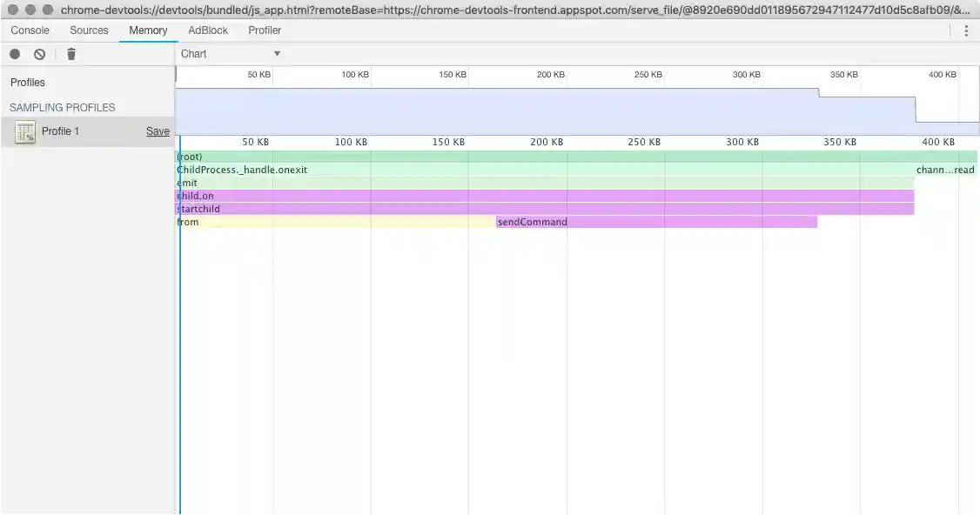The height and width of the screenshot is (515, 980).
Task: Click the Chart dropdown arrow
Action: coord(277,53)
